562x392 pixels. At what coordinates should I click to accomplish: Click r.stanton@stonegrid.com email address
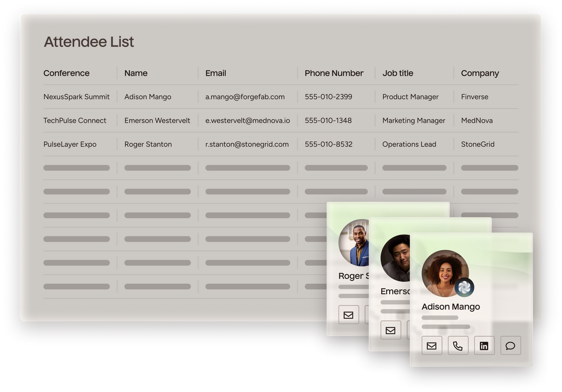coord(247,145)
